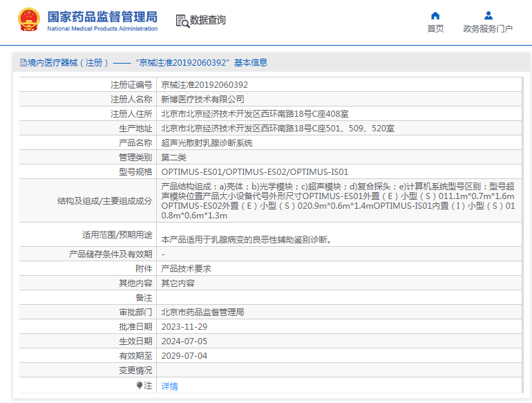
Task: Click the 有效期至 label
Action: coord(135,356)
